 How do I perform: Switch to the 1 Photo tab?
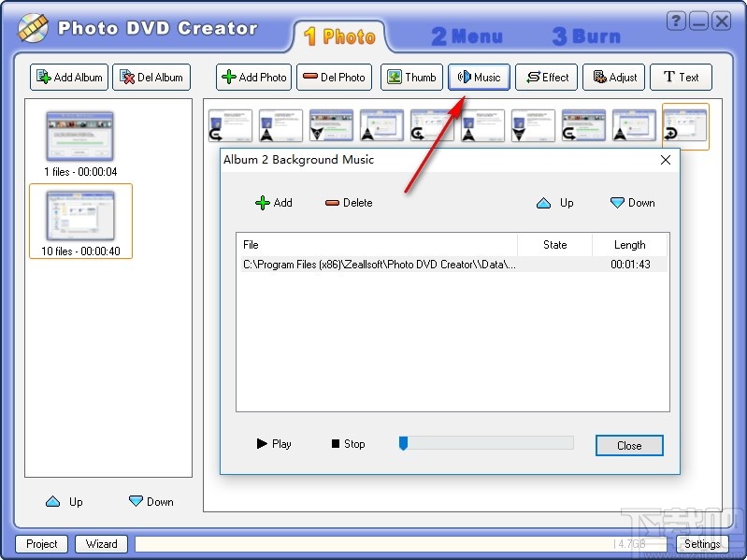tap(339, 36)
